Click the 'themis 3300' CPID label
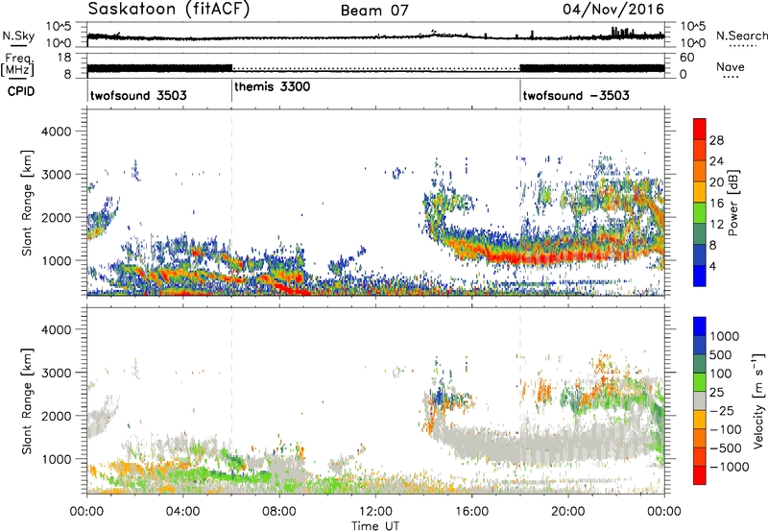The image size is (768, 532). click(273, 86)
